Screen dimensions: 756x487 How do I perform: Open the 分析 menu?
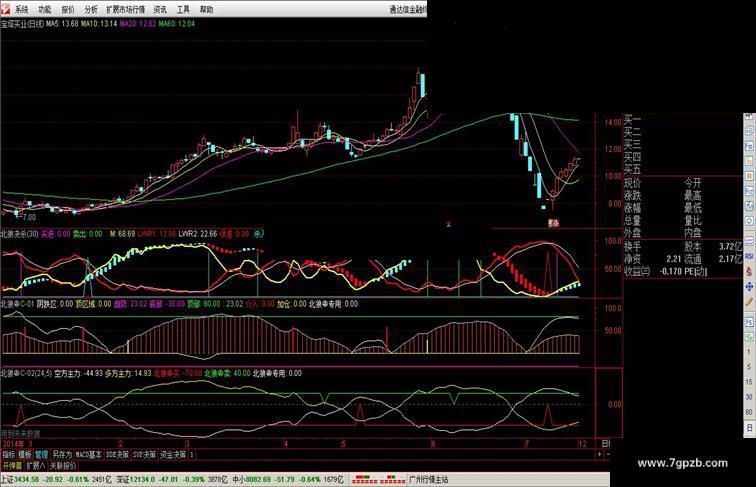tap(91, 9)
